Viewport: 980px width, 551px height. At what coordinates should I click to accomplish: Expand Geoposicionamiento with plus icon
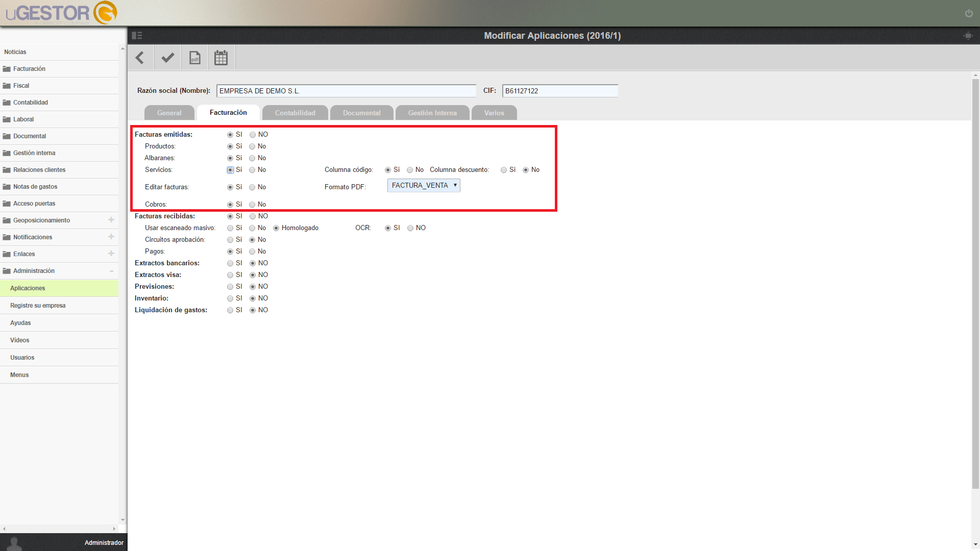click(x=111, y=220)
